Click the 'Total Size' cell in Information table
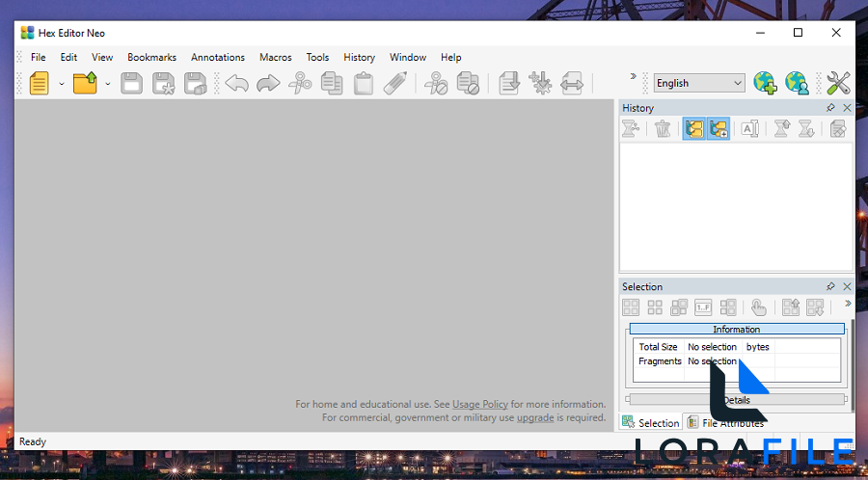868x480 pixels. coord(658,347)
